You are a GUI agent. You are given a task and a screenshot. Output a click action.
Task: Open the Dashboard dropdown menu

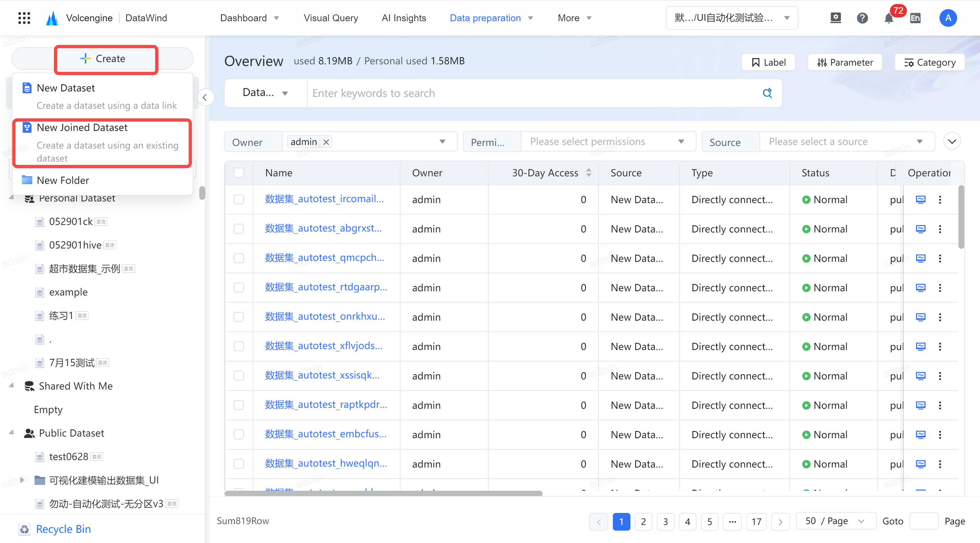pos(250,18)
